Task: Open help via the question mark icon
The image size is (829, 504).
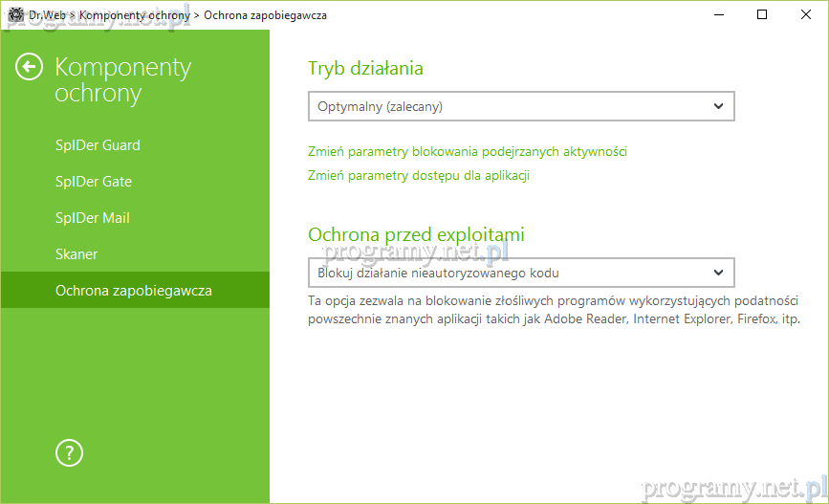Action: click(70, 452)
